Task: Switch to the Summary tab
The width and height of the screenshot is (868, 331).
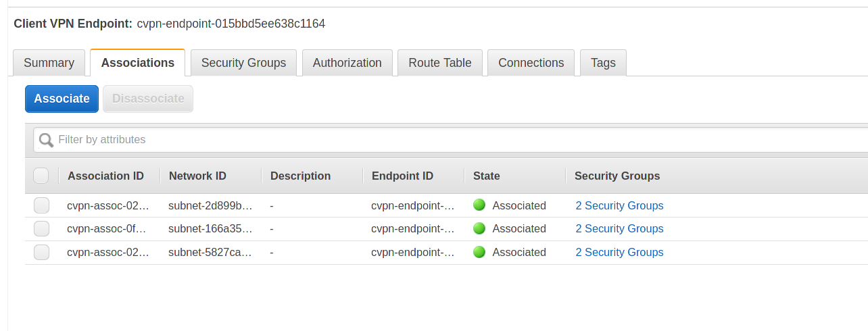Action: [49, 63]
